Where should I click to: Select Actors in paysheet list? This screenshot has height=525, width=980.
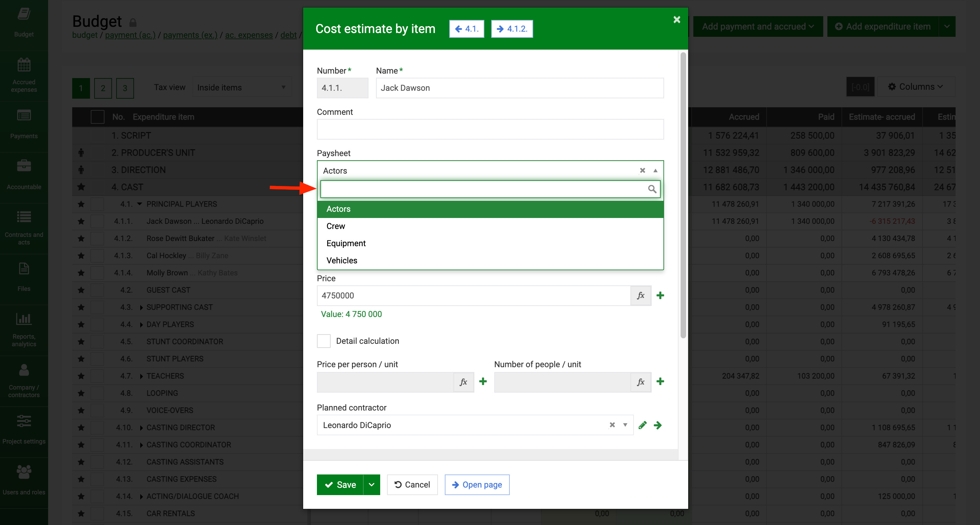pos(491,209)
